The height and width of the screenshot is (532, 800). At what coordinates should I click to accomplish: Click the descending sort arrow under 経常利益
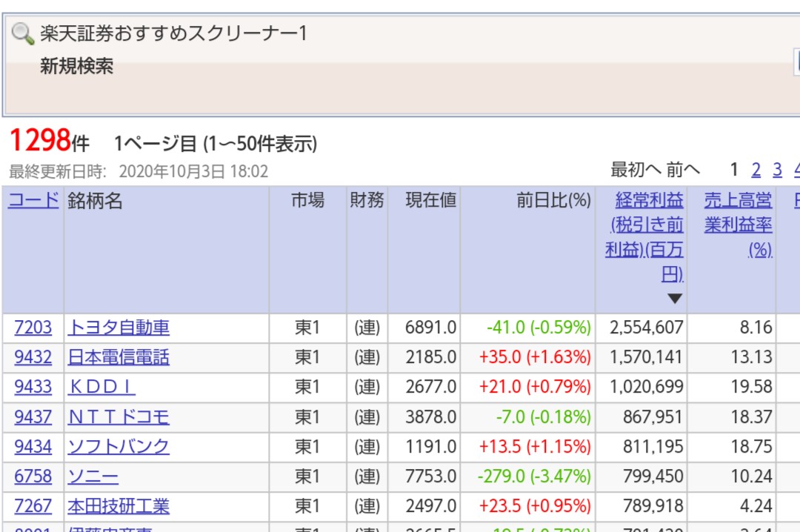click(x=675, y=299)
